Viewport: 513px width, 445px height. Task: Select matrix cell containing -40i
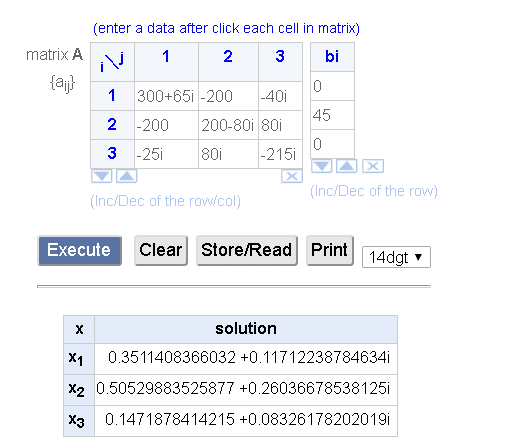(280, 96)
